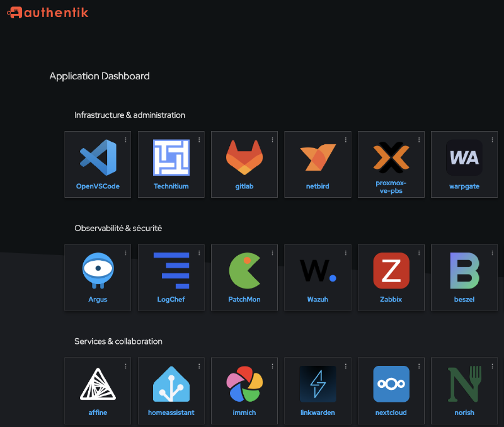Click the nextcloud link text
Image resolution: width=504 pixels, height=427 pixels.
point(391,413)
